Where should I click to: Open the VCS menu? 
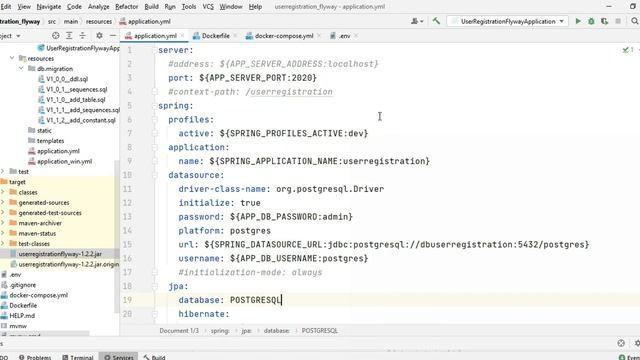click(208, 7)
